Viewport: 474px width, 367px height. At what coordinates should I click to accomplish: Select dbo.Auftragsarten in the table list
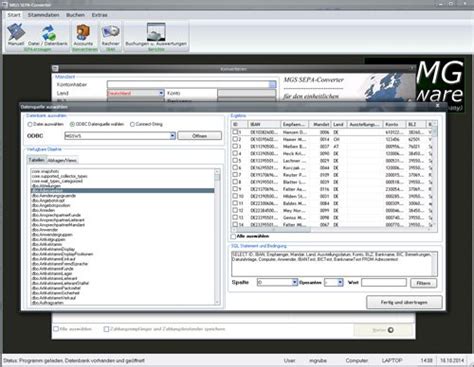(x=48, y=303)
